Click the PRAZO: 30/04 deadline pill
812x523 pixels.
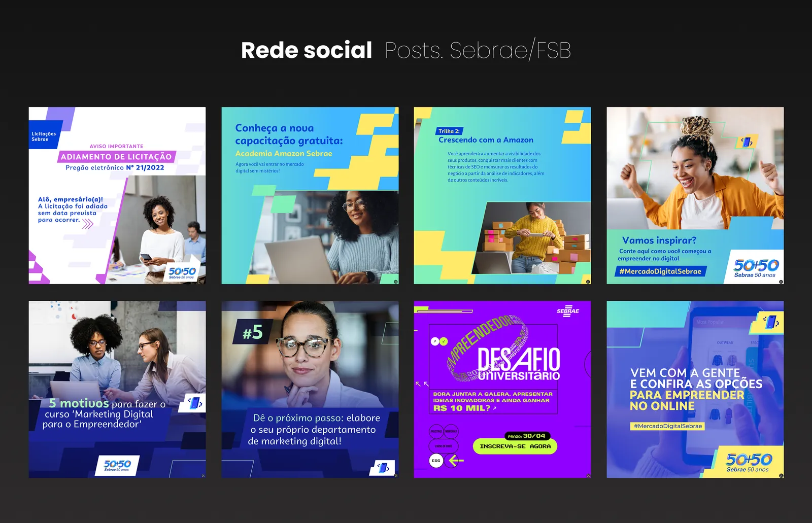[x=527, y=436]
